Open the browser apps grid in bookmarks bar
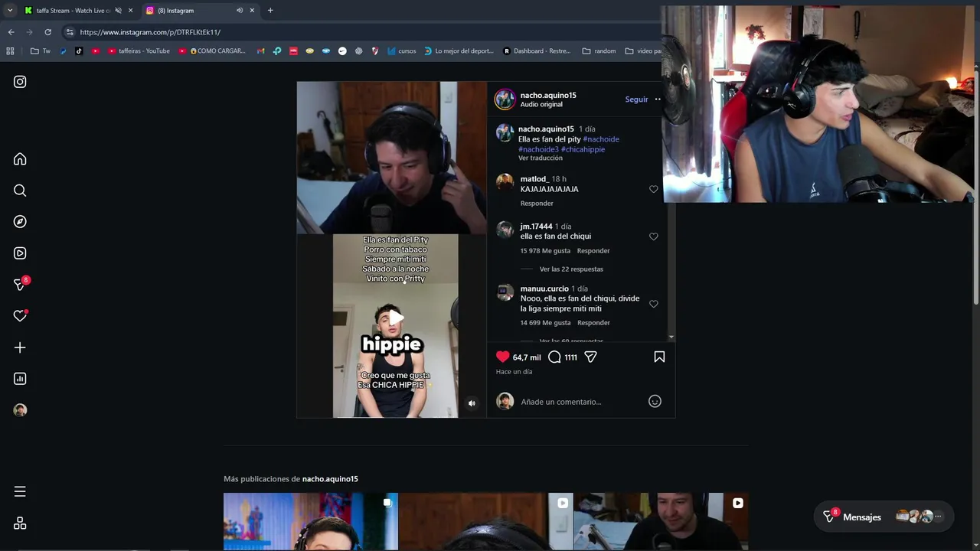This screenshot has height=551, width=980. point(10,51)
